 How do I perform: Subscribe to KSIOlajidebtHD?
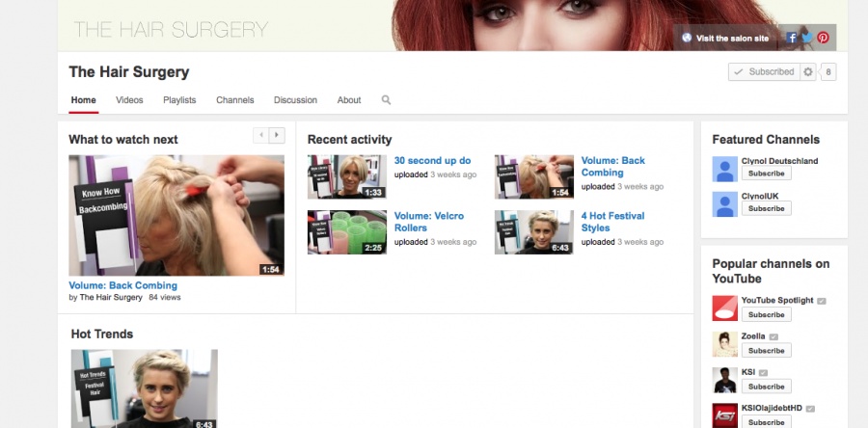[766, 422]
